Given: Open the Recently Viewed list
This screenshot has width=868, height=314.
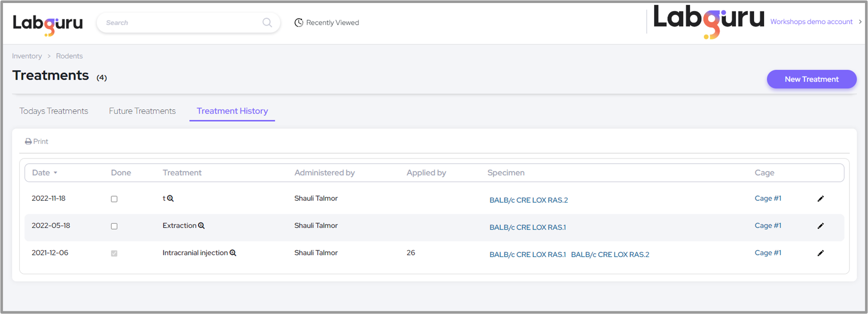Looking at the screenshot, I should tap(327, 22).
